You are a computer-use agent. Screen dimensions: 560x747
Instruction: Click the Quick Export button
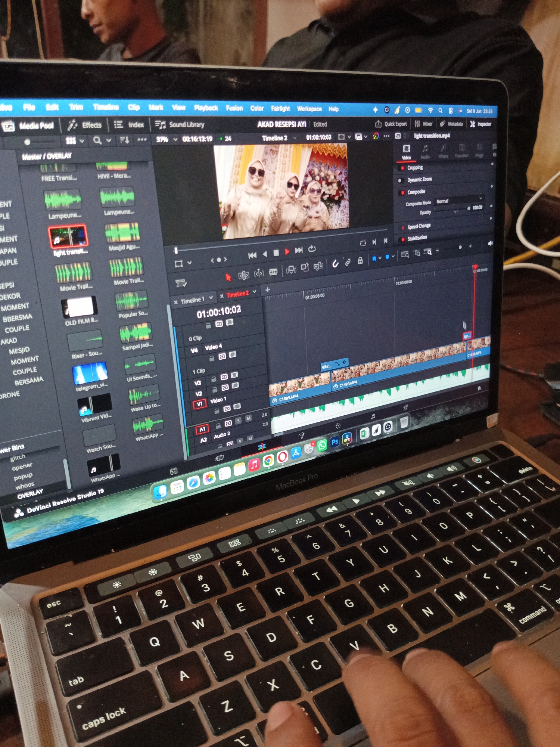(x=391, y=124)
